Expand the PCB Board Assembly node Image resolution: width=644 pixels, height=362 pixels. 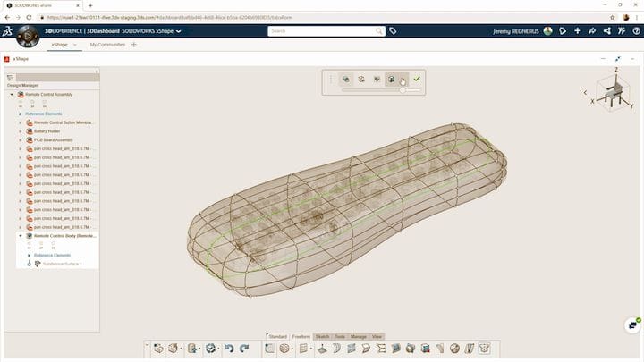(20, 140)
